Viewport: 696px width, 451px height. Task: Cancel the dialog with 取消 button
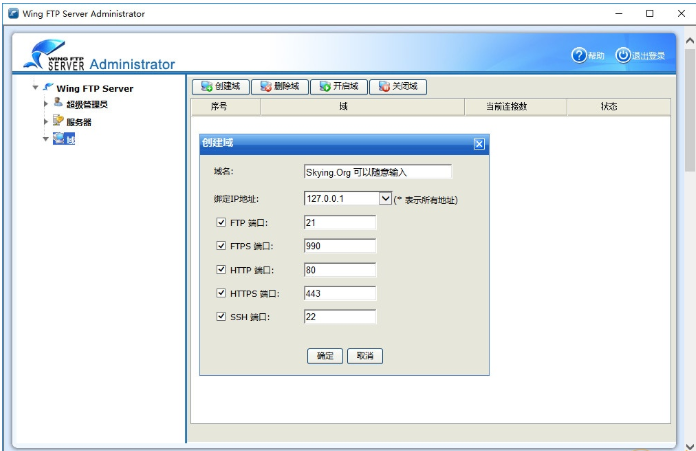pyautogui.click(x=365, y=356)
